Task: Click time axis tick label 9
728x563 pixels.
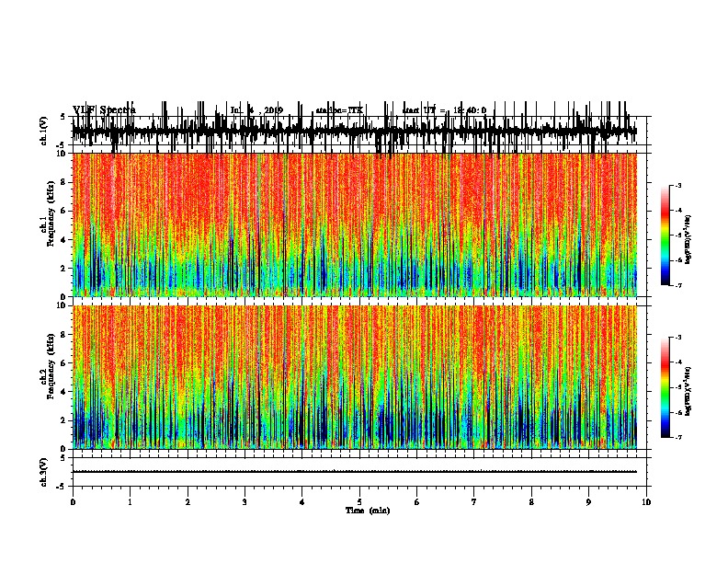Action: tap(588, 502)
